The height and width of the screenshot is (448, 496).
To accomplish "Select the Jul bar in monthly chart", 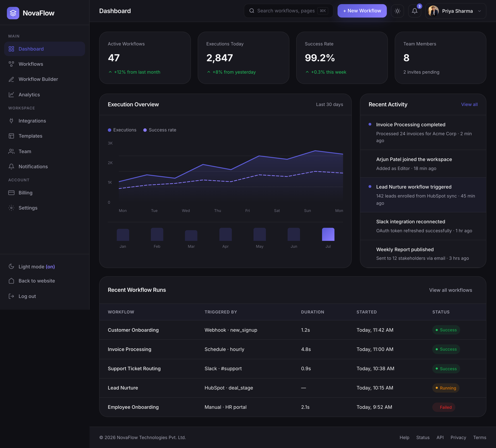I will tap(328, 234).
